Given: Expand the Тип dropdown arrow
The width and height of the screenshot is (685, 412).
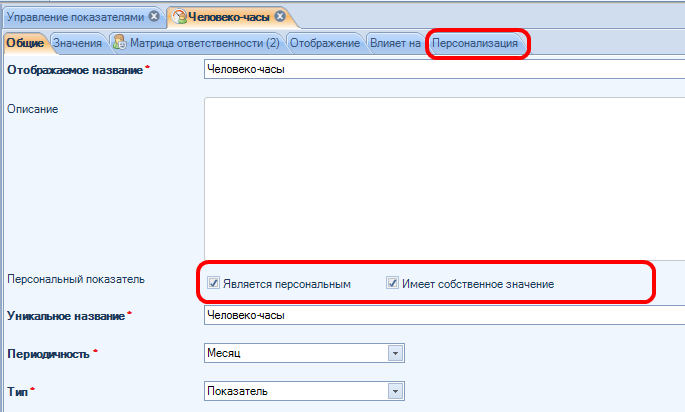Looking at the screenshot, I should pos(395,391).
